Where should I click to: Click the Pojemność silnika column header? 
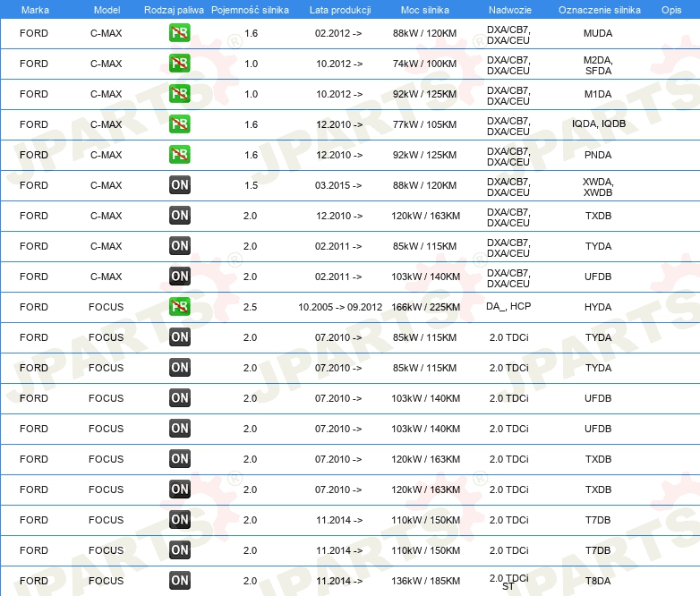click(x=250, y=10)
